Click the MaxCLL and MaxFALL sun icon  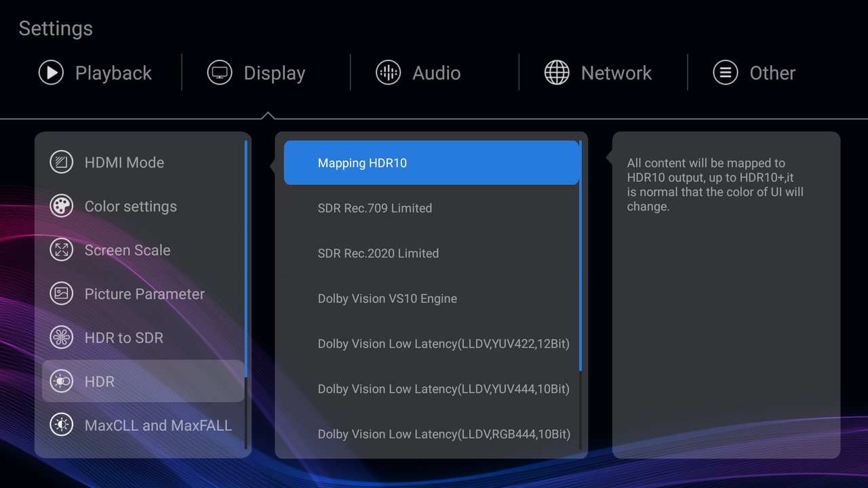62,426
